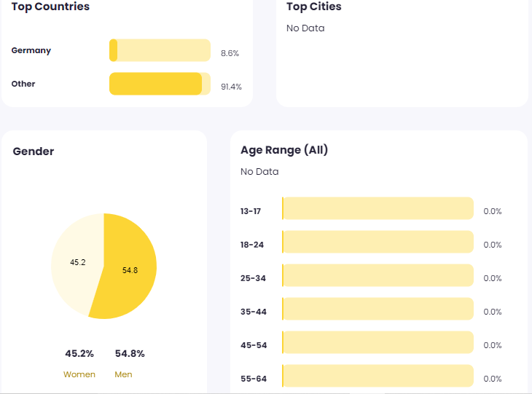Click the Top Cities heading
Image resolution: width=532 pixels, height=394 pixels.
(x=314, y=7)
